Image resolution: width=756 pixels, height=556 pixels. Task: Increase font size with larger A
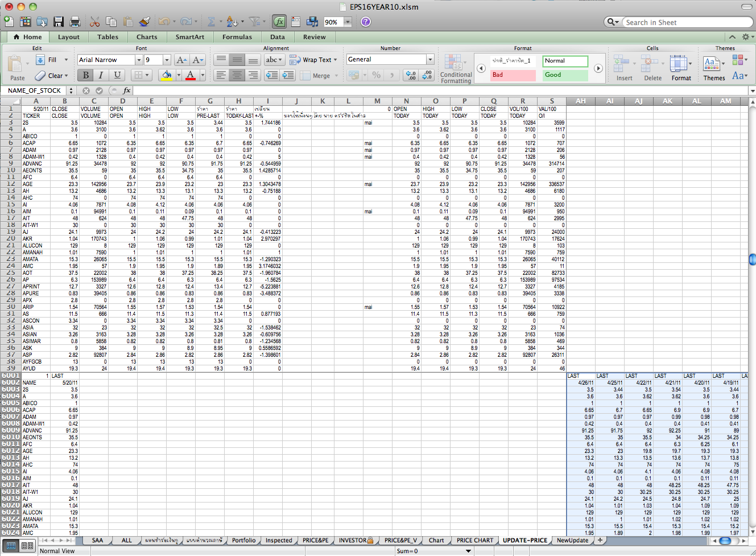(181, 60)
